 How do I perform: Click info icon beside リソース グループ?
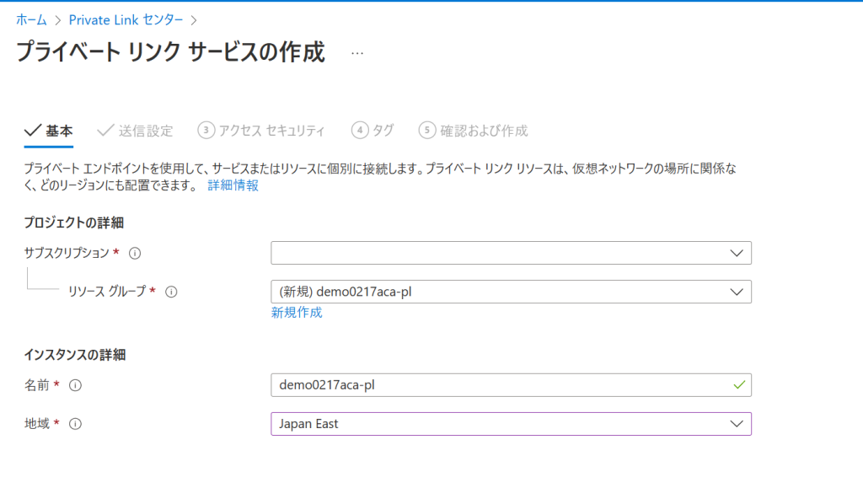(x=172, y=292)
